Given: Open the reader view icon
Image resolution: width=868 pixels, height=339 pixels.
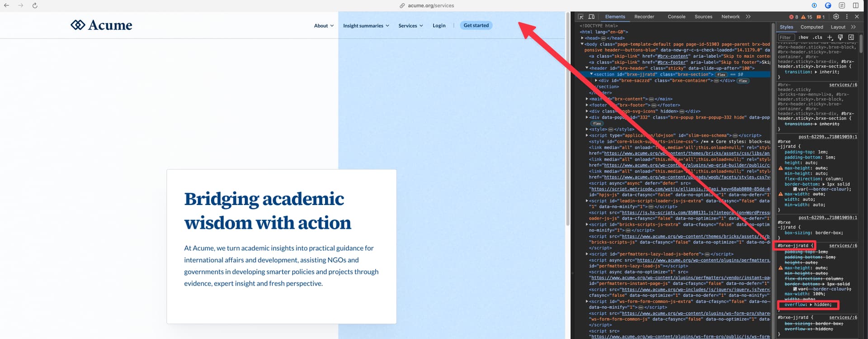Looking at the screenshot, I should (842, 5).
